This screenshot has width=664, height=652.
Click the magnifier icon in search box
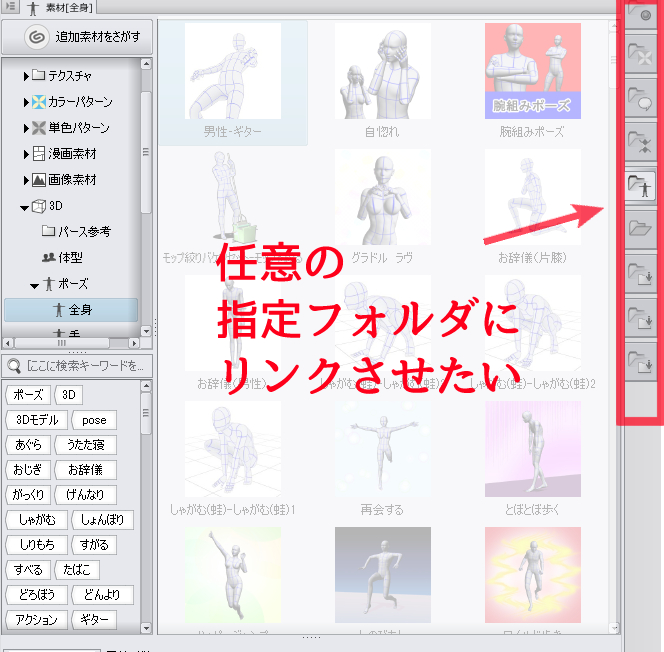(x=14, y=366)
